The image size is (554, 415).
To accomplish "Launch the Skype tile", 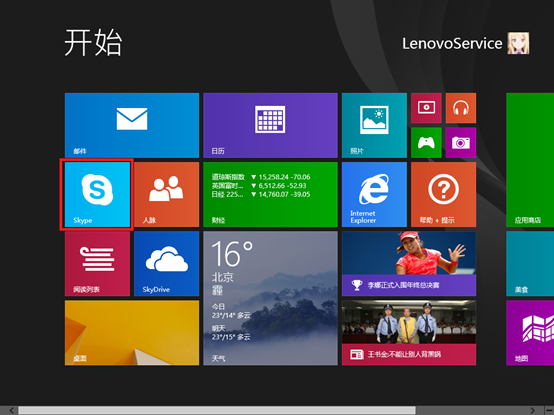I will 97,195.
